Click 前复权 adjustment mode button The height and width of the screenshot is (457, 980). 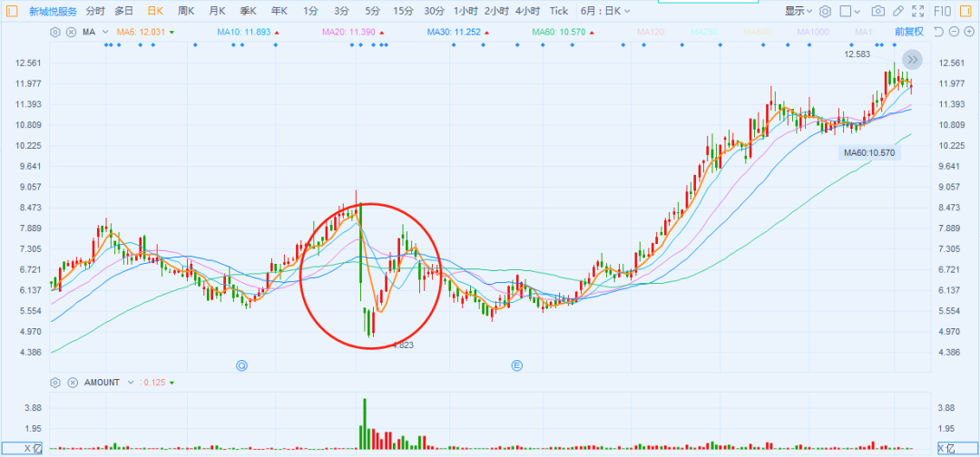[x=909, y=32]
